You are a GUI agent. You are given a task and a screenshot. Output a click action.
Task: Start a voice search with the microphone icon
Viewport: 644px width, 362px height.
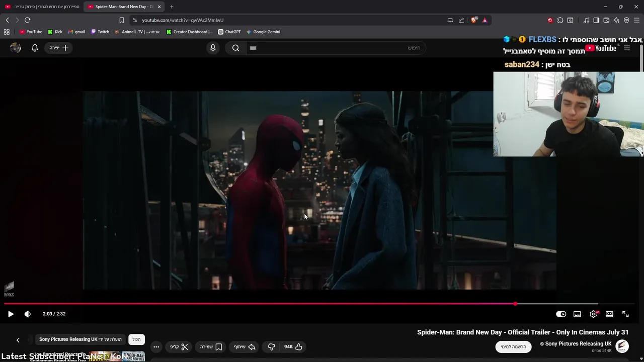(x=213, y=48)
